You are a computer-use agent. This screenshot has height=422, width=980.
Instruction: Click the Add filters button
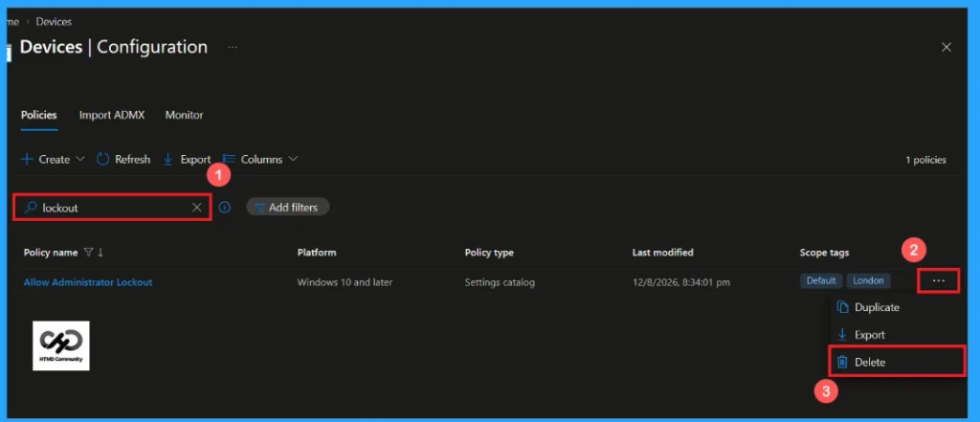287,208
